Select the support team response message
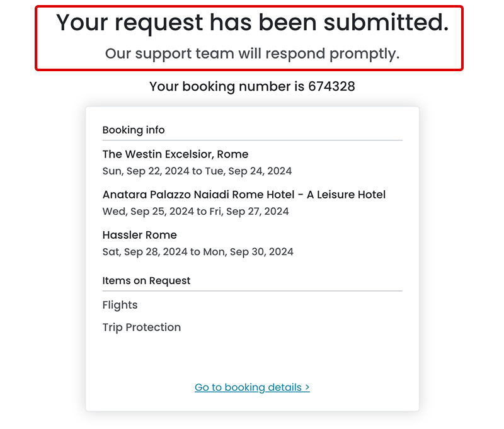This screenshot has height=429, width=504. tap(252, 54)
